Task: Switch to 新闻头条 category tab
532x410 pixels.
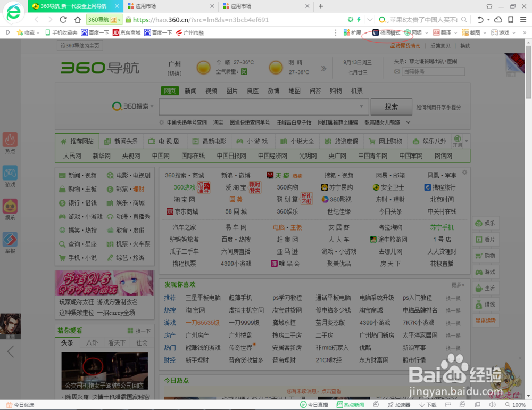Action: [x=121, y=141]
